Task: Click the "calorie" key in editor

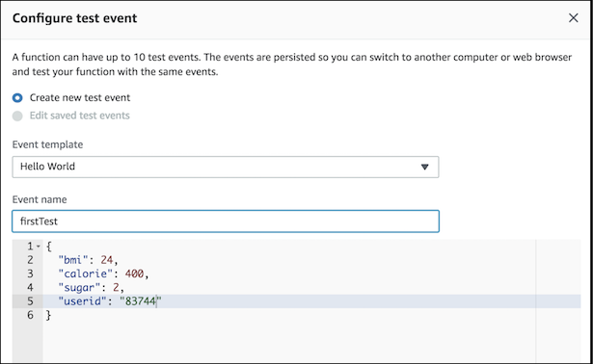Action: (86, 273)
